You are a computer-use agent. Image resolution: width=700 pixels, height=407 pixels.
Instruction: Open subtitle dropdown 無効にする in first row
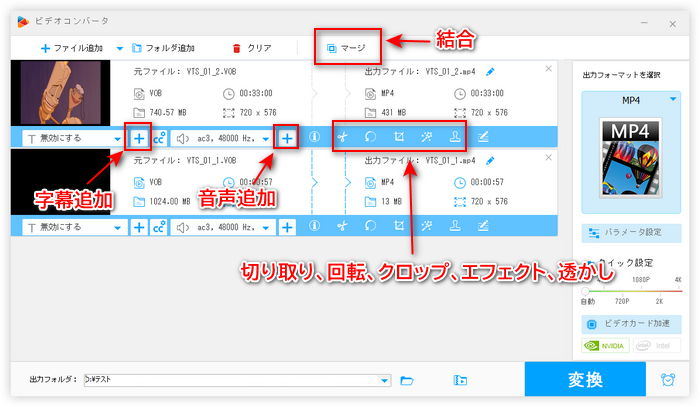68,137
